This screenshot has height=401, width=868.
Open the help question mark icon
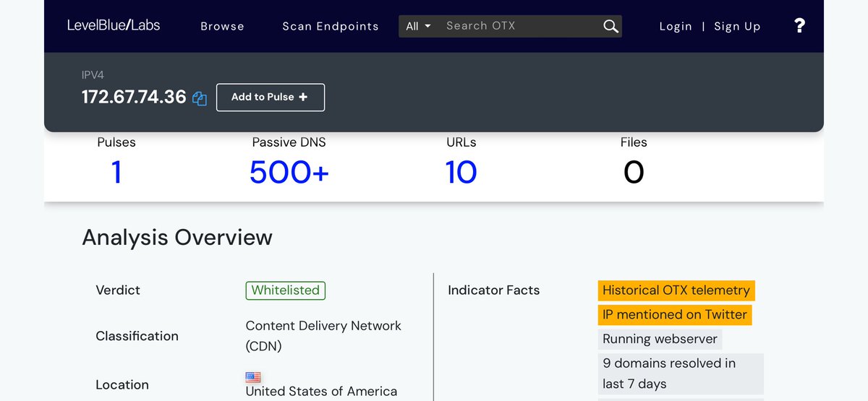point(799,26)
